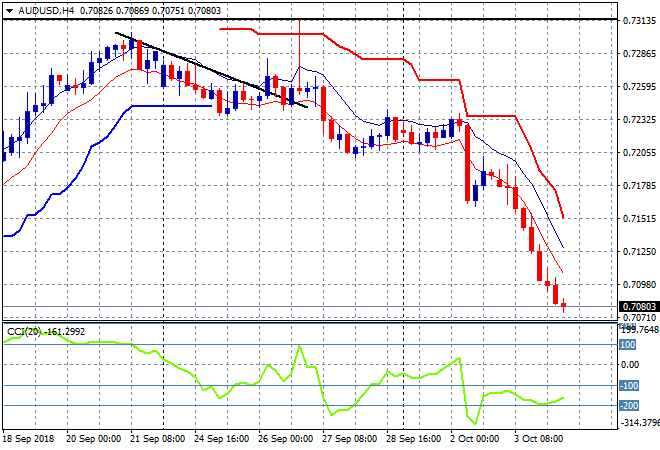Click the 0.73135 price scale label
Viewport: 660px width, 450px height.
click(x=639, y=21)
